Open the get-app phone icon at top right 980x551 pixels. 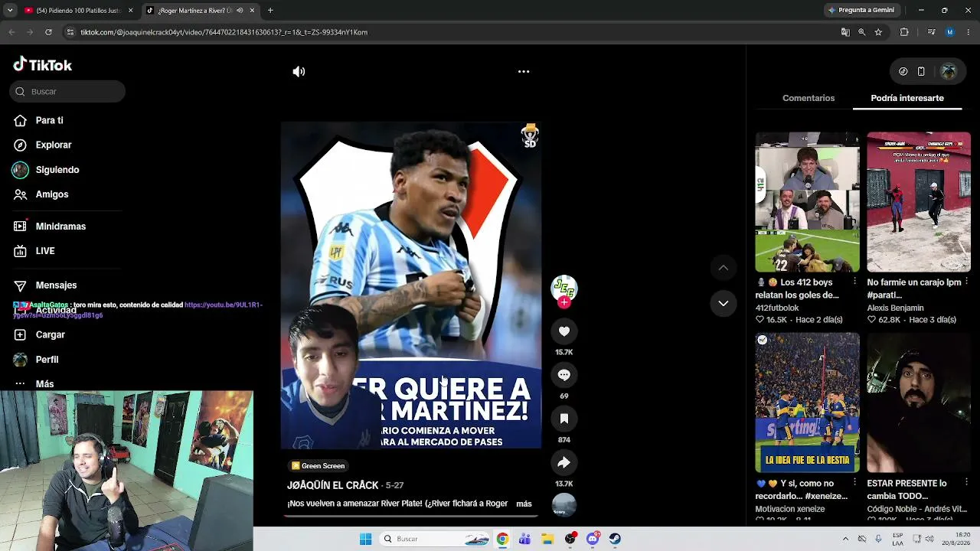coord(921,71)
